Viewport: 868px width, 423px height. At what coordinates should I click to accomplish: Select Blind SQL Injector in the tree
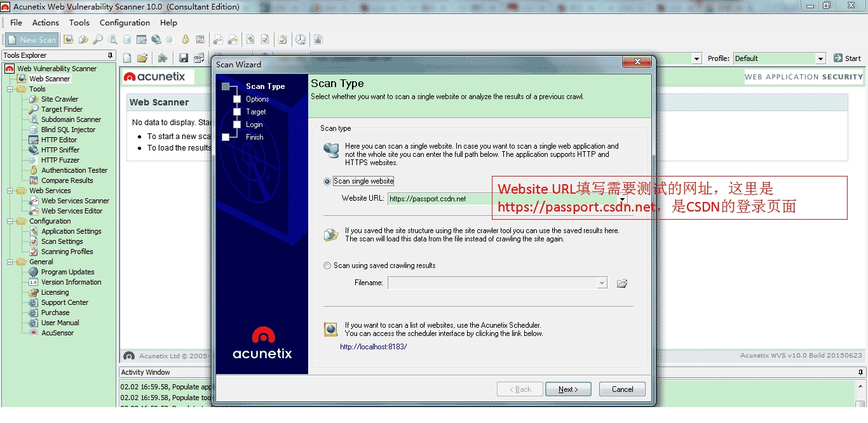pyautogui.click(x=69, y=130)
